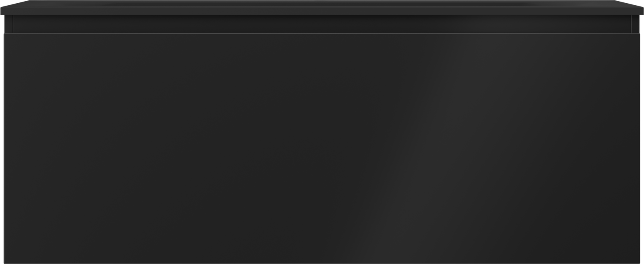The width and height of the screenshot is (644, 264).
Task: Click the left edge of the drawer front
Action: 4,148
